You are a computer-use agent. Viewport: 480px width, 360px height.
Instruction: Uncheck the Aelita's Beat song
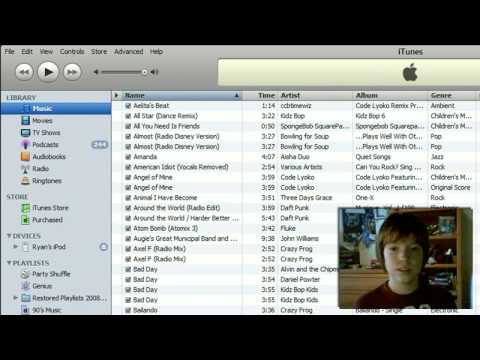[x=128, y=106]
